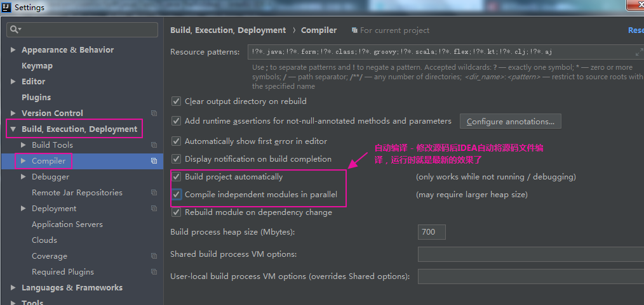Focus the settings search field
Image resolution: width=644 pixels, height=305 pixels.
(x=82, y=30)
